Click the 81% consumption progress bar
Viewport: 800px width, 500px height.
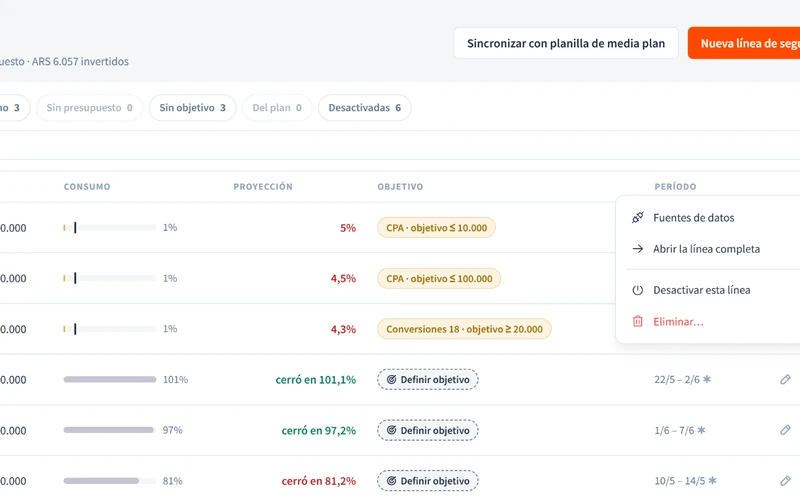click(x=110, y=481)
